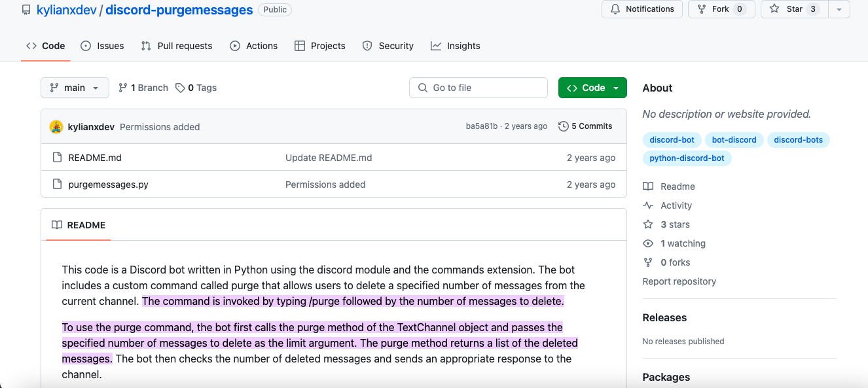View the Security tab
The image size is (868, 388).
tap(388, 46)
